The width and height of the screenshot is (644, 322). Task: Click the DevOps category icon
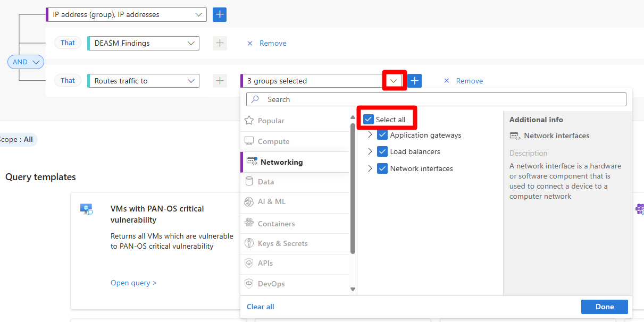tap(249, 284)
